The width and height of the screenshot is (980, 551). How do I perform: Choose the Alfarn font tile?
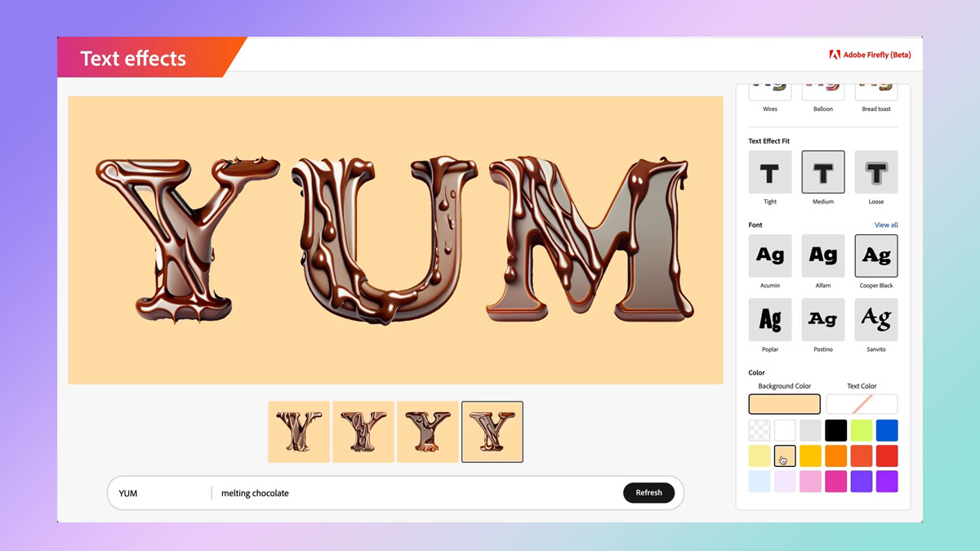(823, 256)
